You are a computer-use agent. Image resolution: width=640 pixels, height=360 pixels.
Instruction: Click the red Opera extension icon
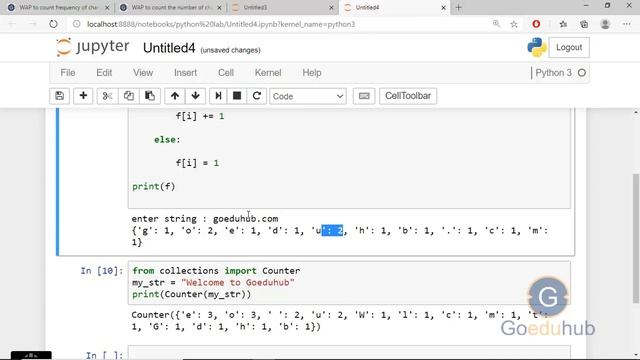536,24
